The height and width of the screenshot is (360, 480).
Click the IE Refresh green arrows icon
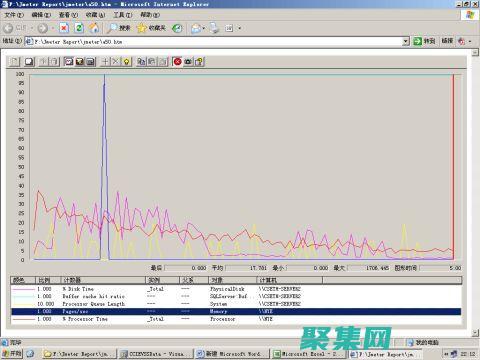point(79,28)
